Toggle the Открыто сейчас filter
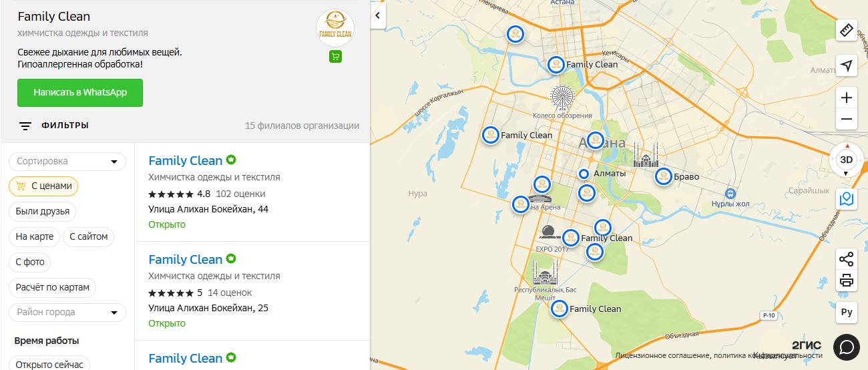 click(49, 364)
